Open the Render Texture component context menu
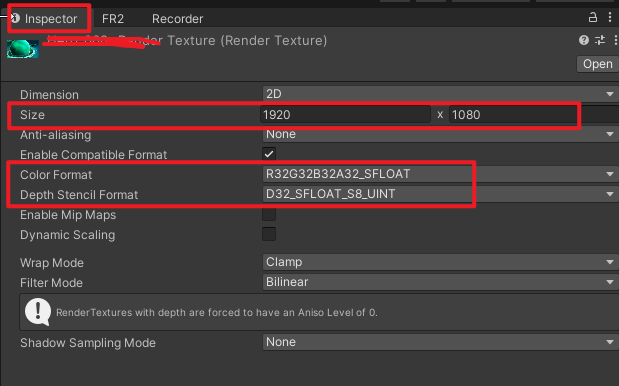The height and width of the screenshot is (386, 619). [615, 40]
